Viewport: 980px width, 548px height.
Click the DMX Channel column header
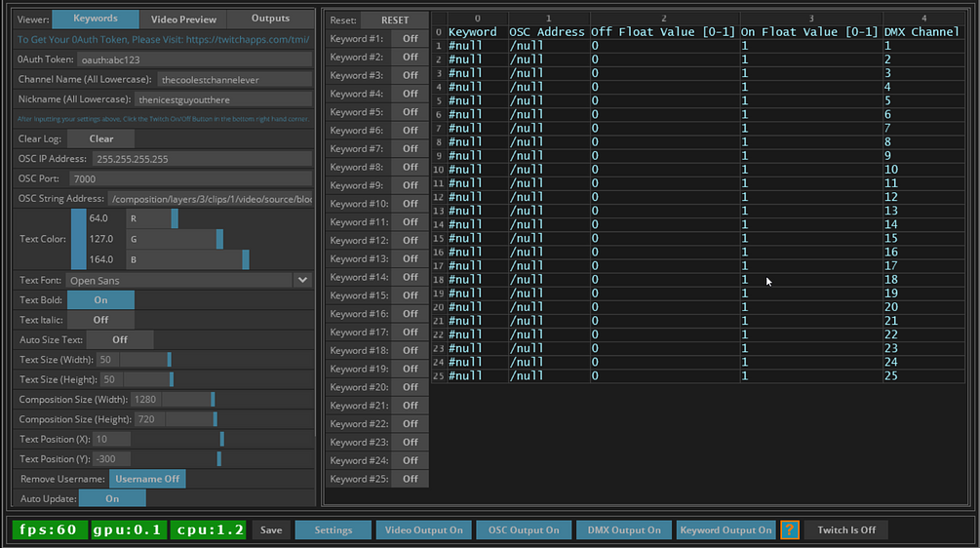coord(923,32)
